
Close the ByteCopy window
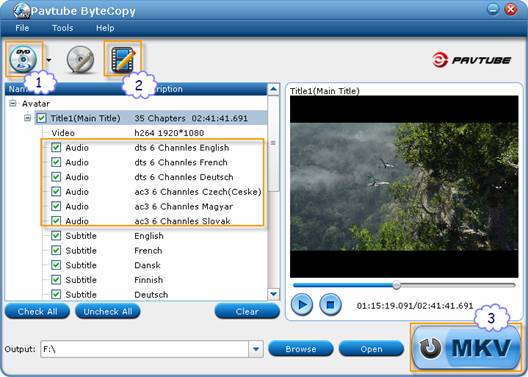tap(511, 9)
